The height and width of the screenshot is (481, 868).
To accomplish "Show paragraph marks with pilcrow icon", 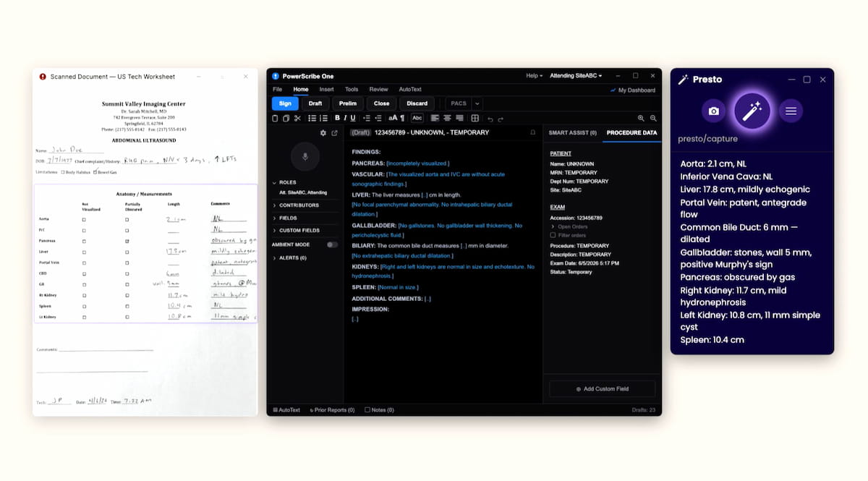I will point(402,118).
